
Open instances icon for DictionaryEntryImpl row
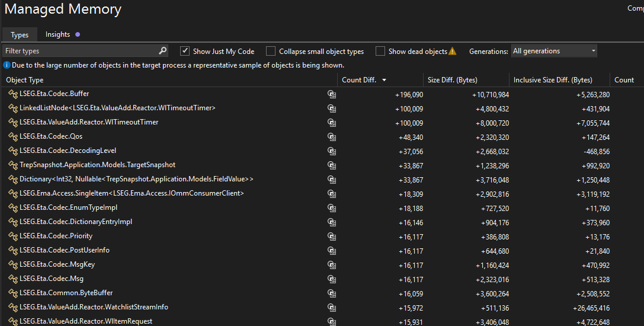332,222
